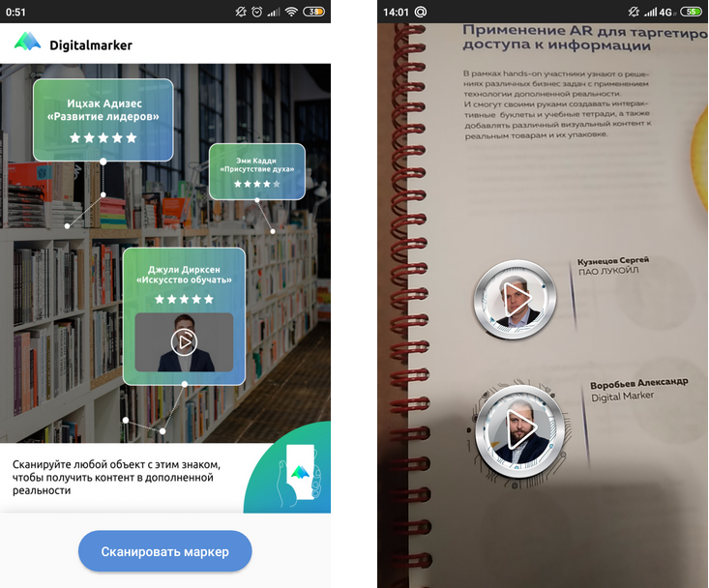This screenshot has height=588, width=709.
Task: Play the Кузнецов Сергей video bubble
Action: 516,299
